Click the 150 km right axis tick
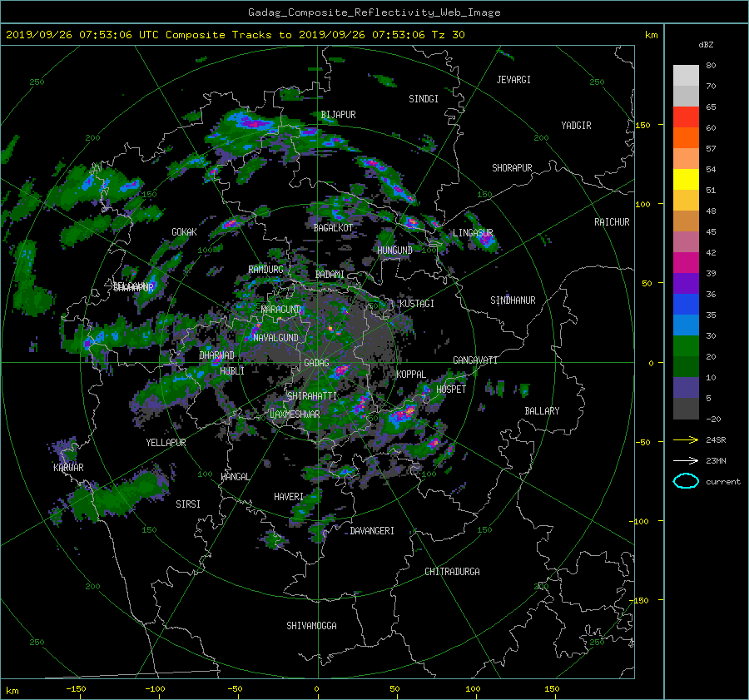The width and height of the screenshot is (749, 700). tap(643, 125)
